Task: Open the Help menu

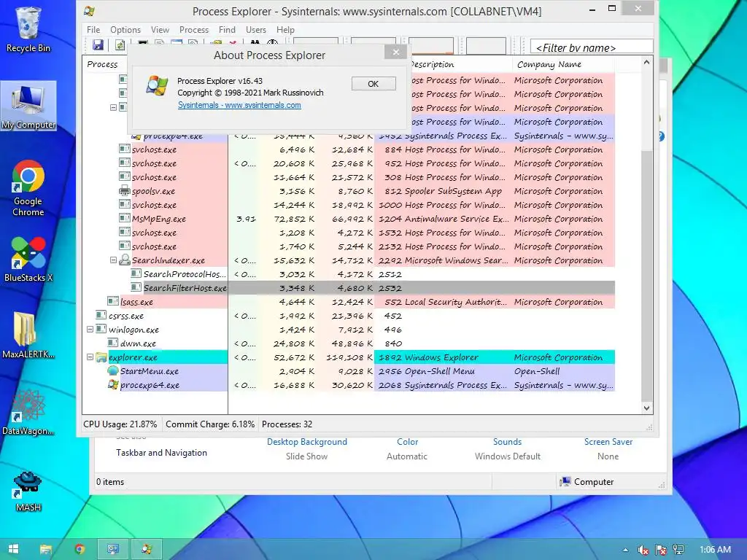Action: (x=285, y=29)
